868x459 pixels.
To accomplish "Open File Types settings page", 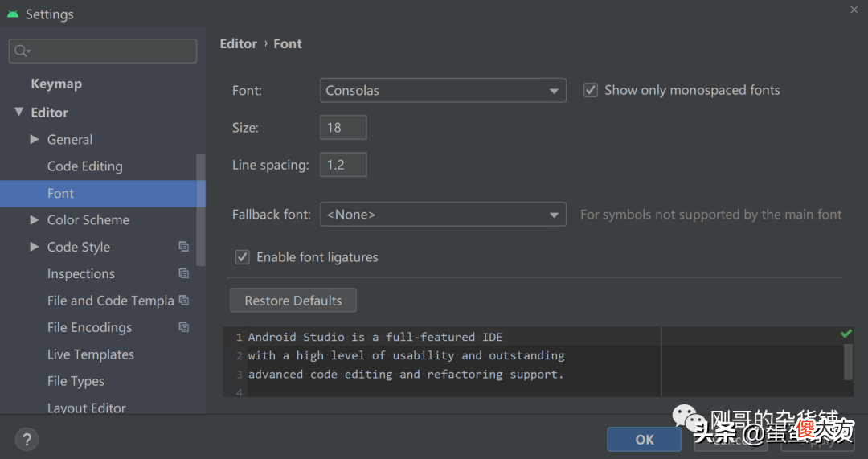I will [x=76, y=381].
